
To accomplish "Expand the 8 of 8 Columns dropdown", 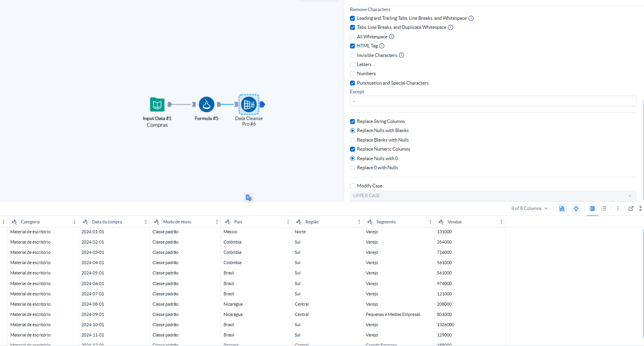I will point(529,208).
